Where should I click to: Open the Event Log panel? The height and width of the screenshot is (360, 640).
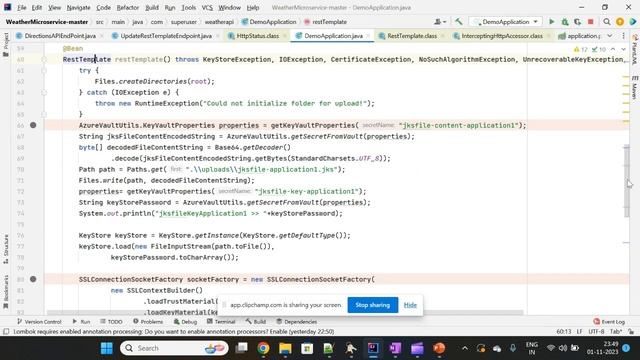pyautogui.click(x=609, y=322)
